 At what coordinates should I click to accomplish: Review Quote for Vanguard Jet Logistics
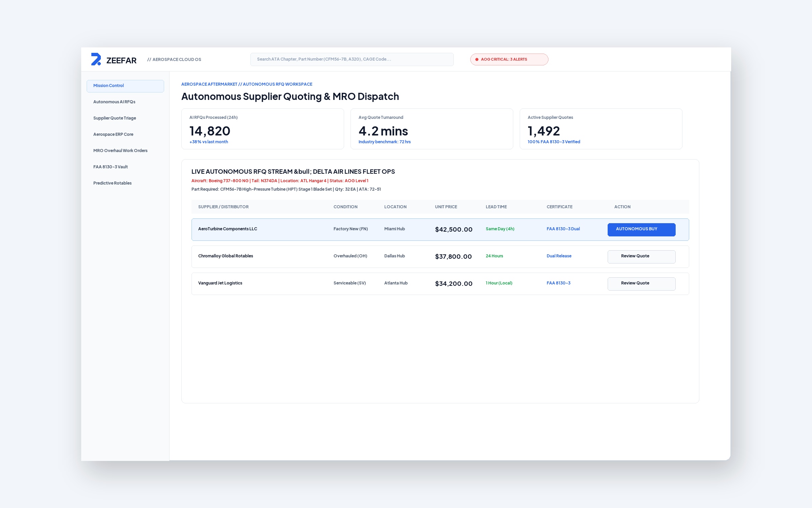click(641, 283)
